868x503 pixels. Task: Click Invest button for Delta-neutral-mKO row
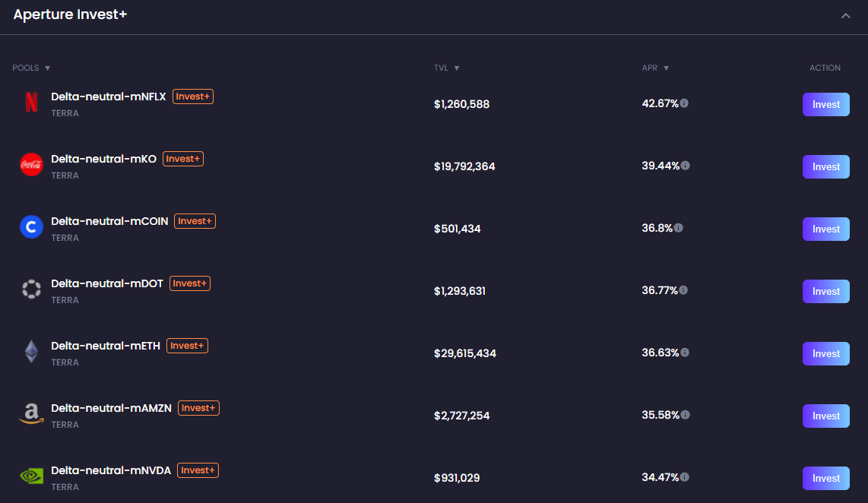(825, 167)
